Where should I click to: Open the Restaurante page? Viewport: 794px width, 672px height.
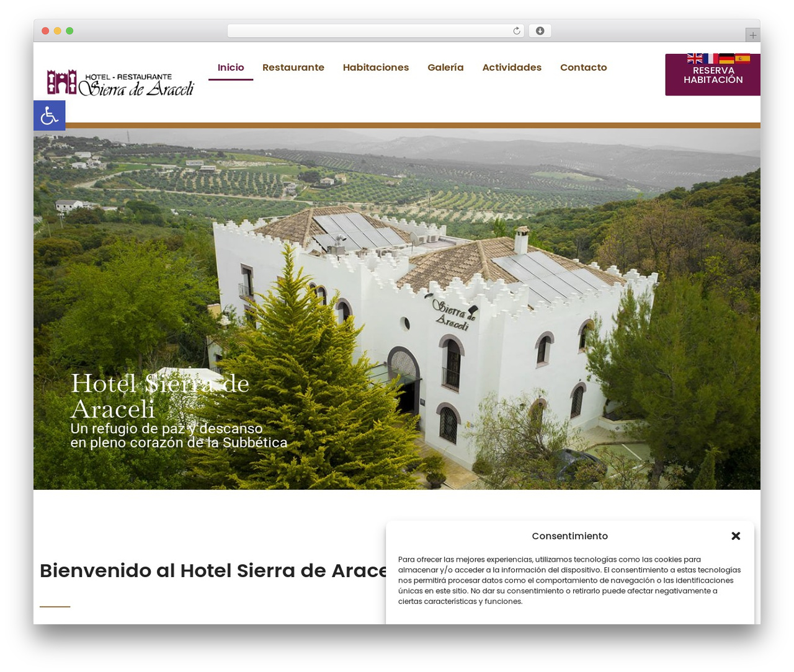[293, 68]
